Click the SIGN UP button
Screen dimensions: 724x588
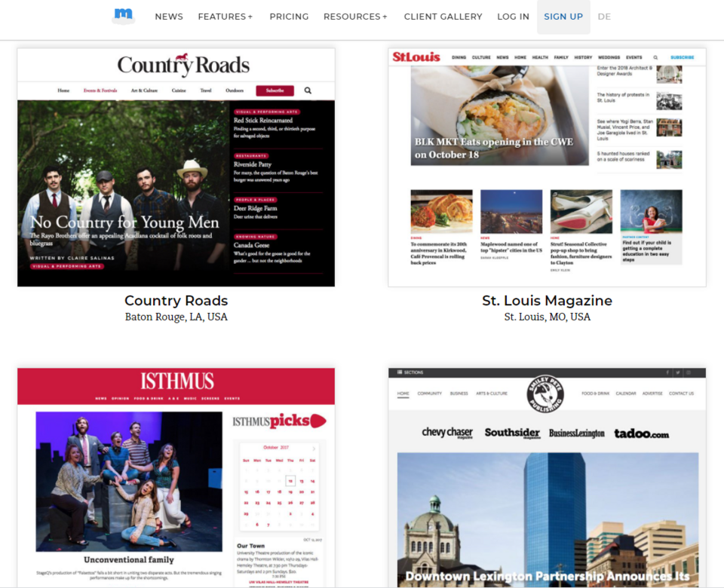point(563,17)
